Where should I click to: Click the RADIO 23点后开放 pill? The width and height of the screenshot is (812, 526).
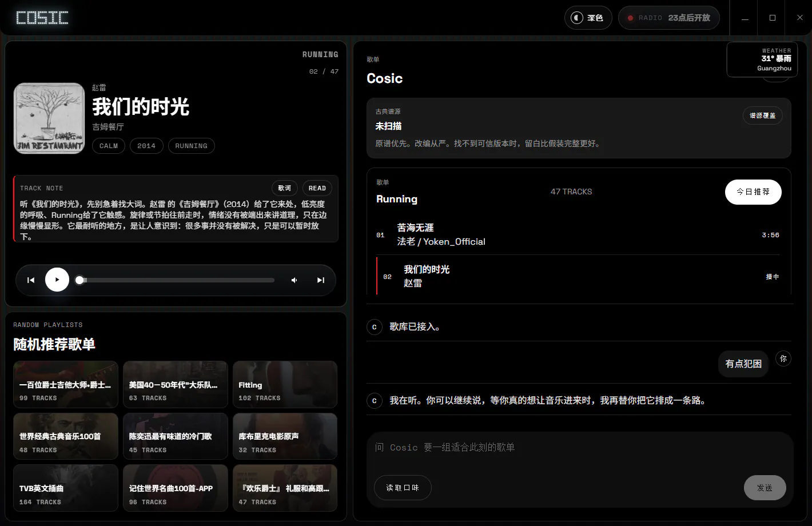click(x=668, y=18)
